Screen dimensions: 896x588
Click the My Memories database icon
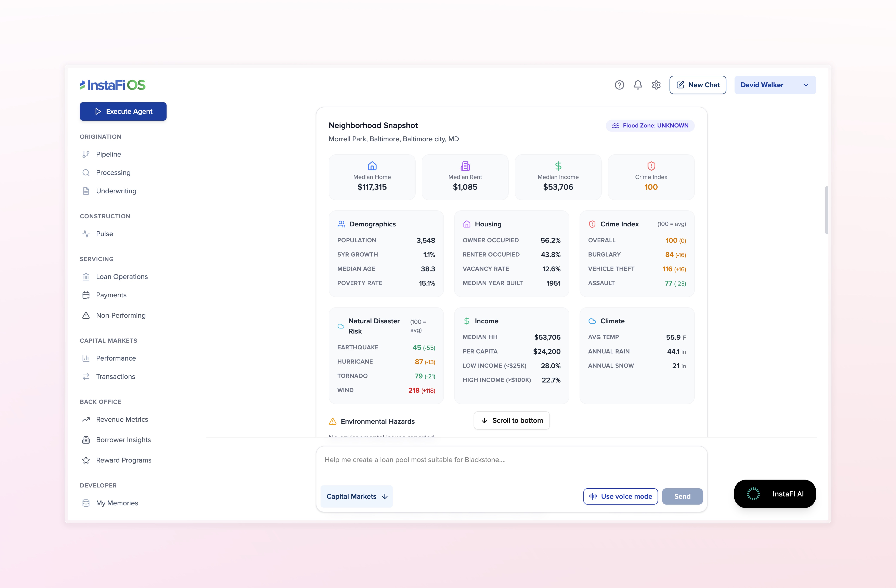coord(86,503)
